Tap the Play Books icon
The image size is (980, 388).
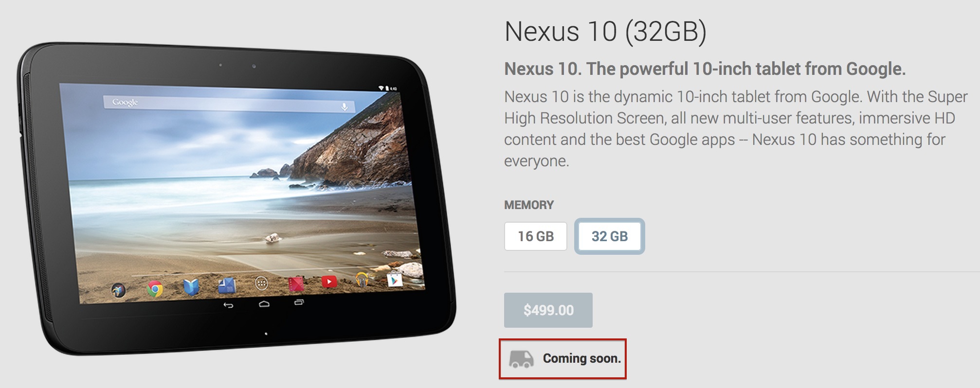pos(191,287)
